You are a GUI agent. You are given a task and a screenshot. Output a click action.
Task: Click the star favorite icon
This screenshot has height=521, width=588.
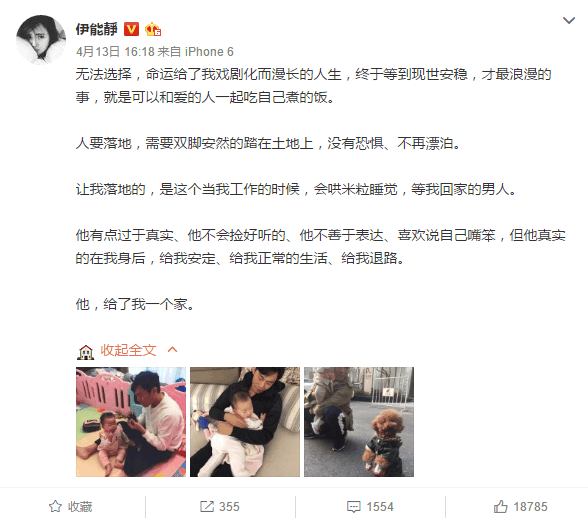click(x=55, y=506)
